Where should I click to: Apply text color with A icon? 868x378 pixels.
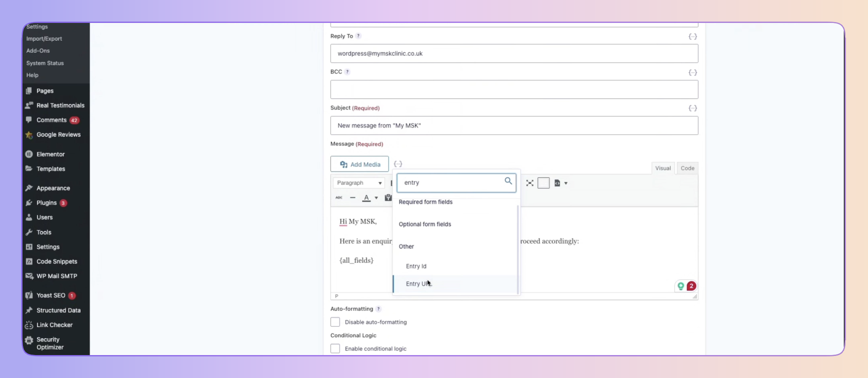click(366, 198)
